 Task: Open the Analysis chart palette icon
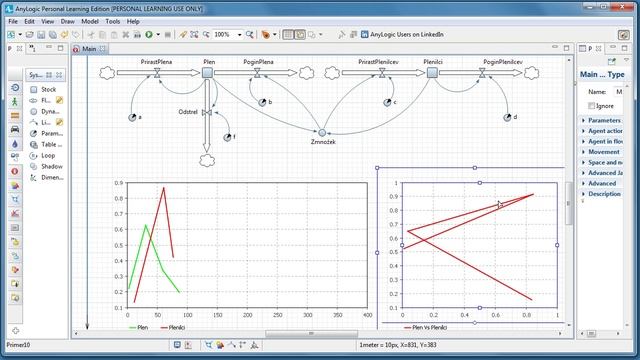pyautogui.click(x=15, y=213)
